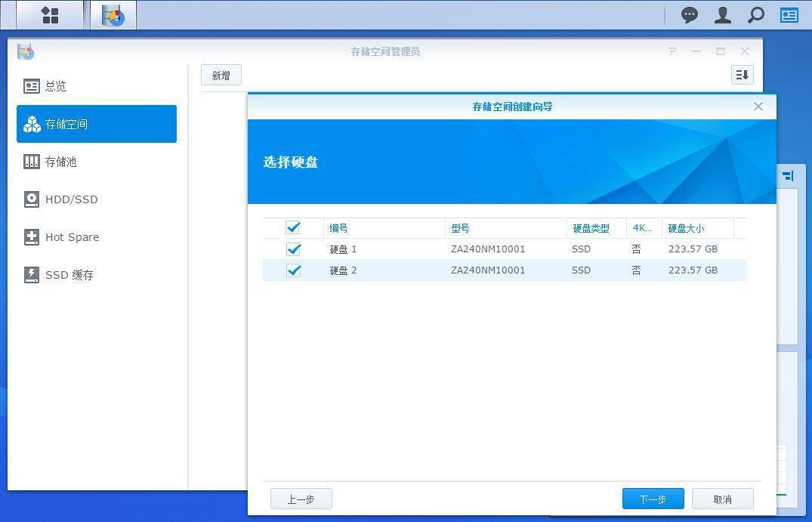Screen dimensions: 812x522
Task: Click the Storage Manager taskbar icon
Action: point(113,15)
